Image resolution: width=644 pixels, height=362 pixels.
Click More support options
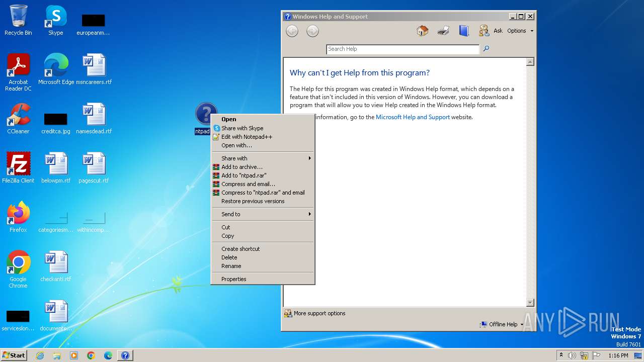tap(315, 313)
